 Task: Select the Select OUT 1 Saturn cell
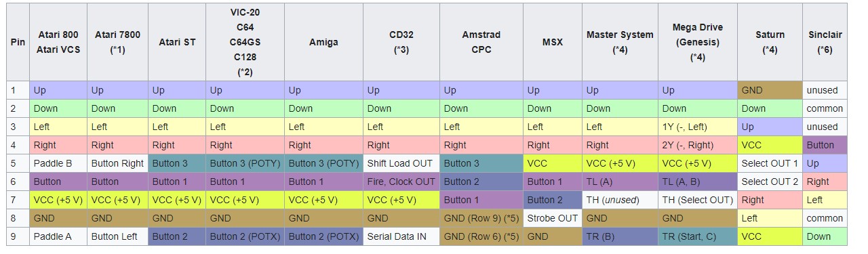pyautogui.click(x=770, y=163)
